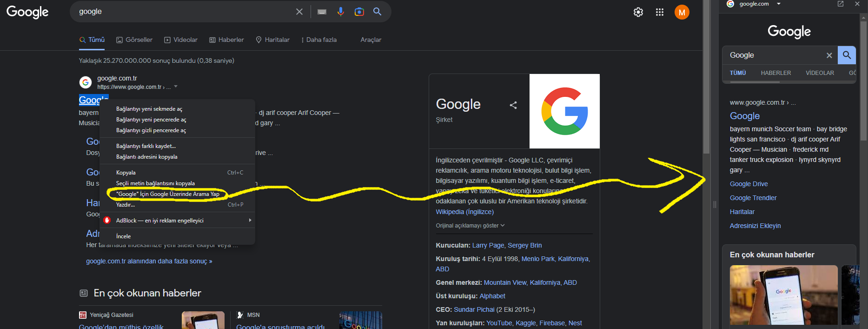This screenshot has height=329, width=868.
Task: Open Sergey Brin founder link
Action: point(524,245)
